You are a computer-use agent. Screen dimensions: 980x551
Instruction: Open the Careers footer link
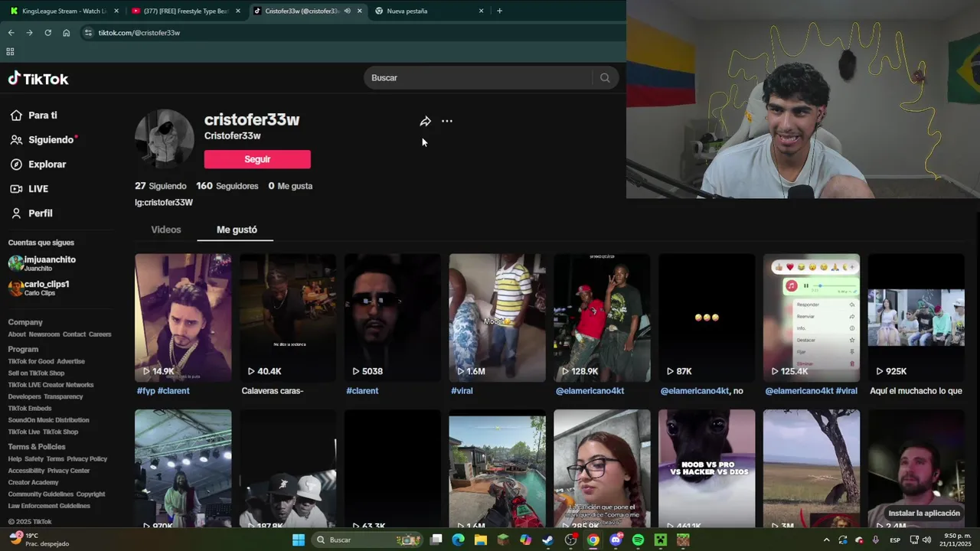click(100, 334)
